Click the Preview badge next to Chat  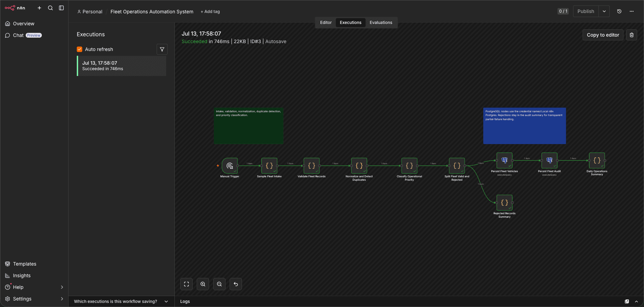click(34, 35)
